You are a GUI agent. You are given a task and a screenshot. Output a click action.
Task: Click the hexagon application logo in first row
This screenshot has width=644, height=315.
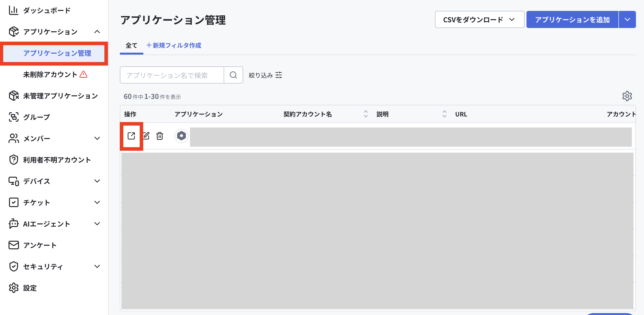(181, 136)
